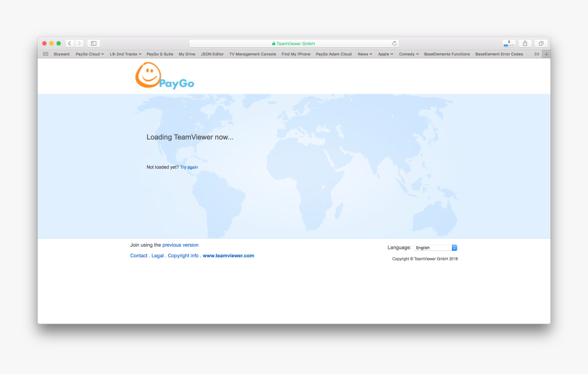Expand the Comedy bookmark folder
Screen dimensions: 588x374
[409, 54]
